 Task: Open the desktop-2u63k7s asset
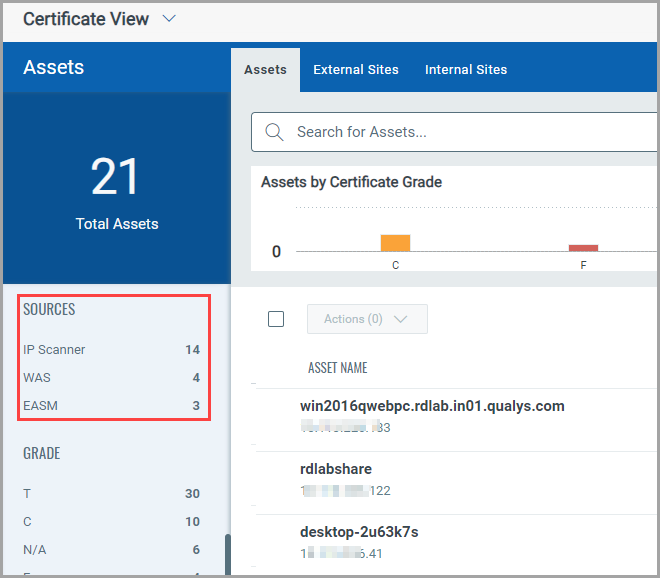coord(359,532)
